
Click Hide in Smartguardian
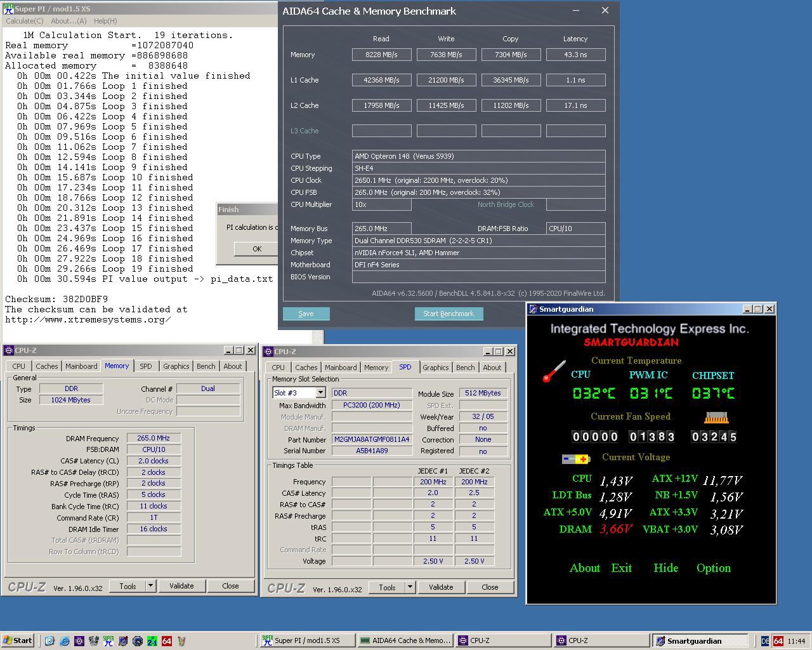pyautogui.click(x=666, y=568)
